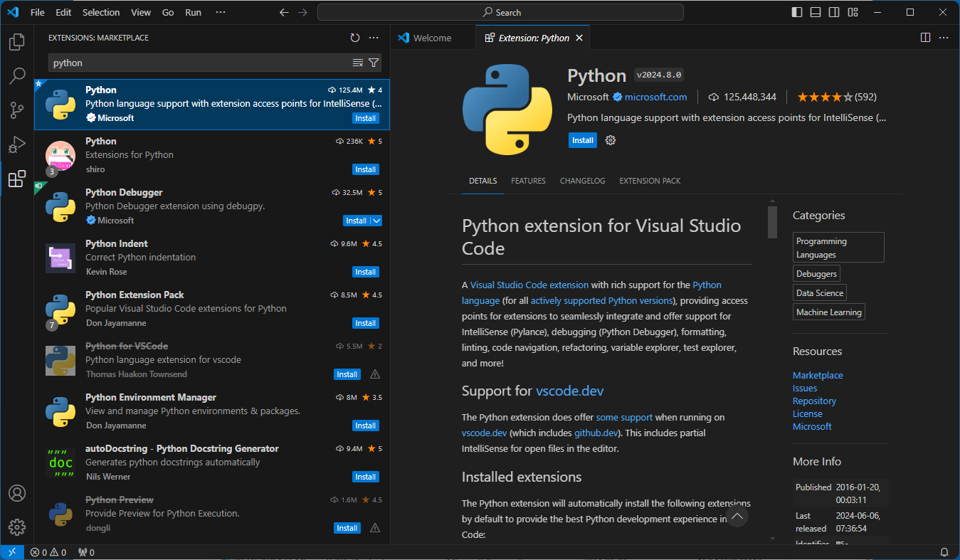Open Run and Debug view

click(17, 144)
